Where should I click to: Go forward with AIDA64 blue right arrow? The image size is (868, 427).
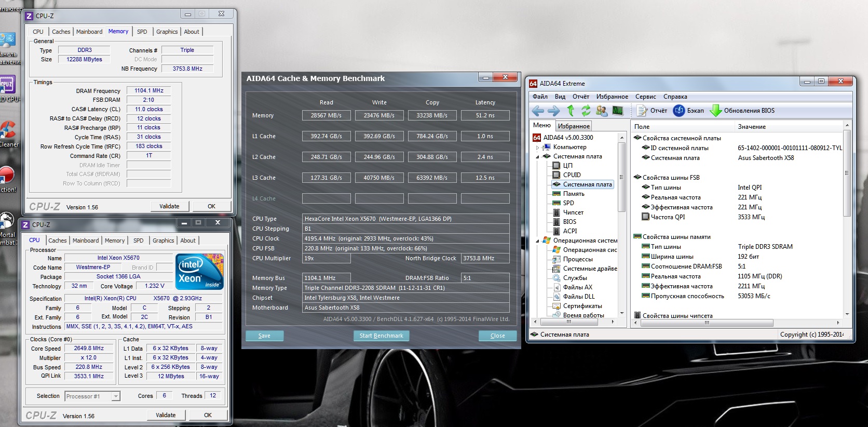pos(554,111)
